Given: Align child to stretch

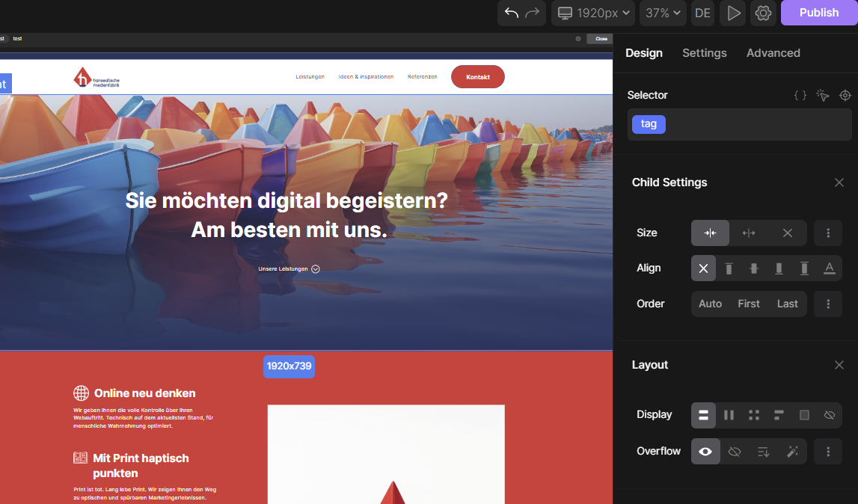Looking at the screenshot, I should point(804,268).
